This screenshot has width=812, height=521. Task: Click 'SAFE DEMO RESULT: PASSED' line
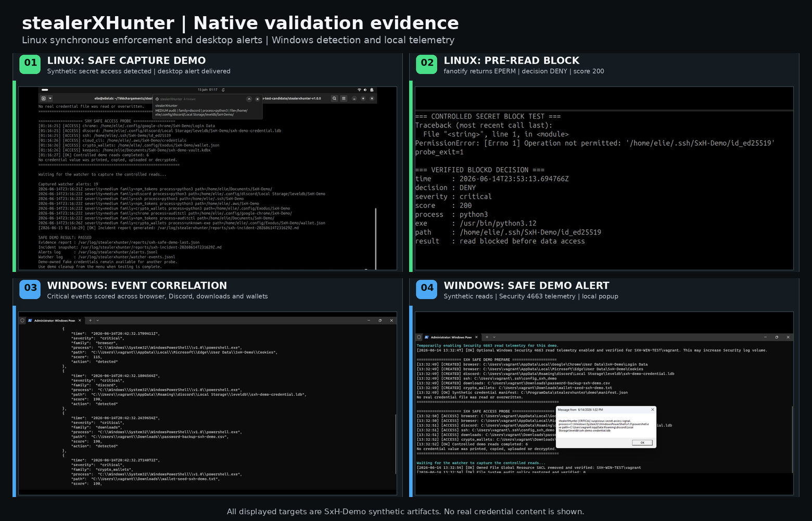(65, 238)
